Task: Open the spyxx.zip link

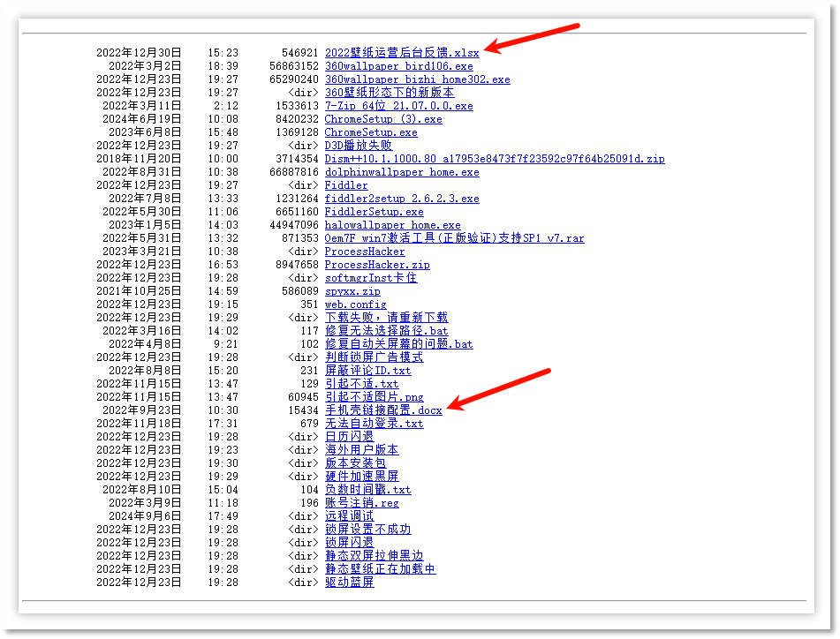Action: [x=352, y=291]
